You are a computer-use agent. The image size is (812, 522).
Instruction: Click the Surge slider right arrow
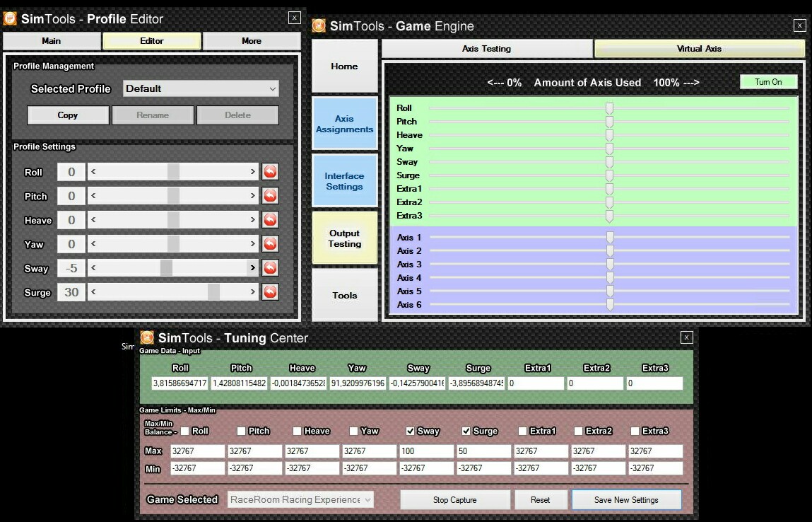click(253, 292)
